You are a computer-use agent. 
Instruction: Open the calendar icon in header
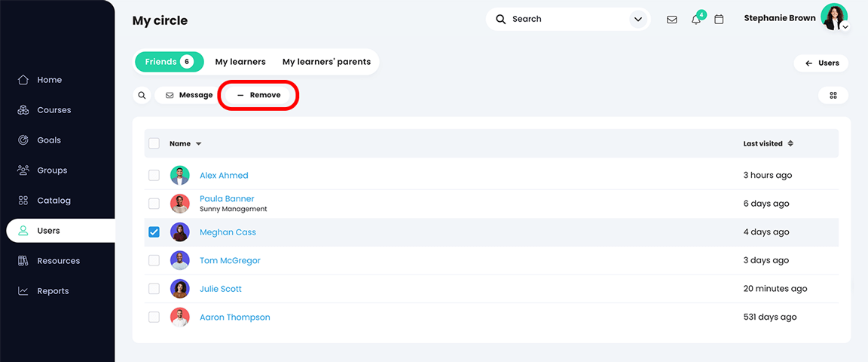click(x=719, y=20)
